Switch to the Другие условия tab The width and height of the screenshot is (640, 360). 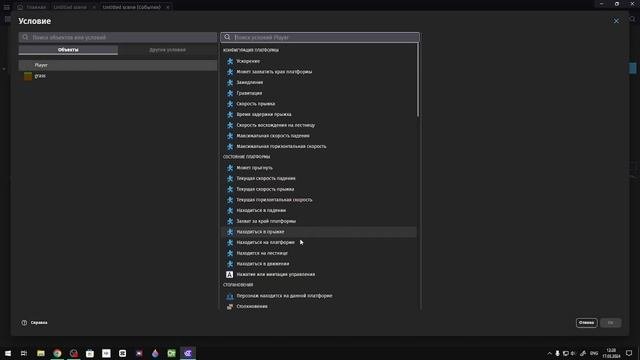coord(167,50)
